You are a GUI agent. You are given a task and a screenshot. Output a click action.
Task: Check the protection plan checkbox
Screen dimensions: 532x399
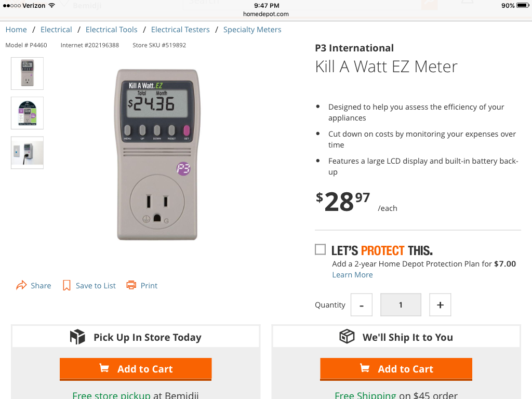(x=320, y=250)
